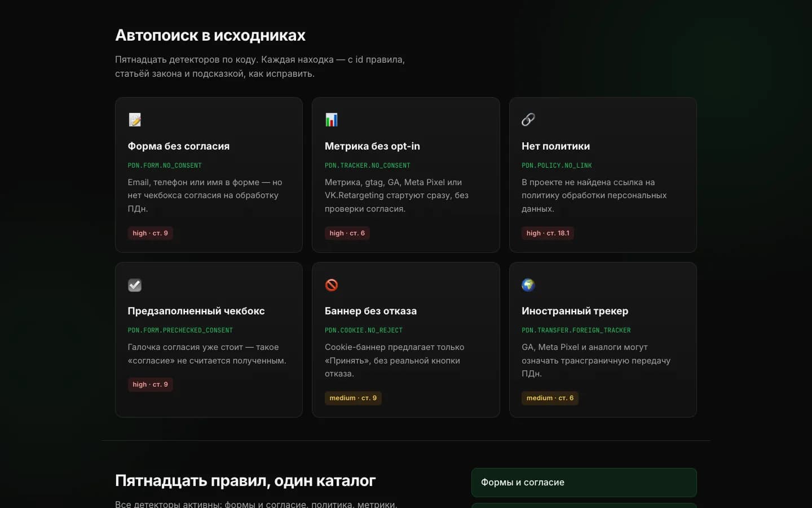The height and width of the screenshot is (508, 812).
Task: Click description about трансграничную передачу ПДн
Action: pyautogui.click(x=596, y=360)
